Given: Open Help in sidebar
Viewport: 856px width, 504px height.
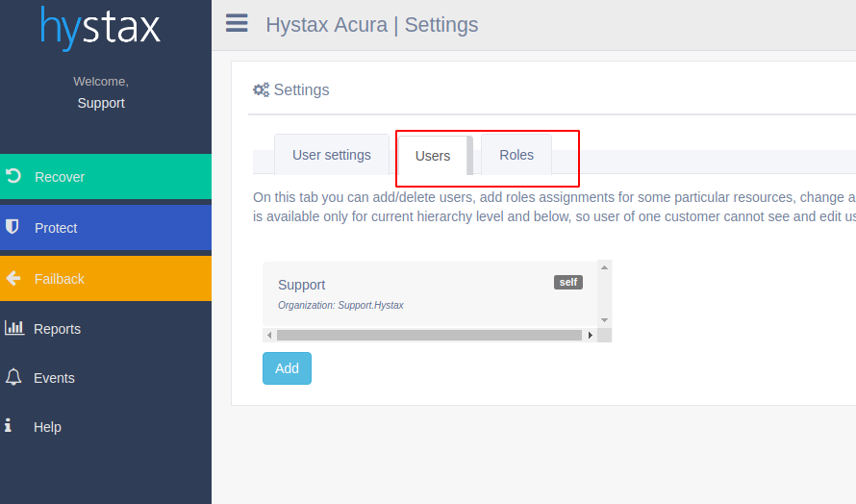Looking at the screenshot, I should tap(47, 427).
